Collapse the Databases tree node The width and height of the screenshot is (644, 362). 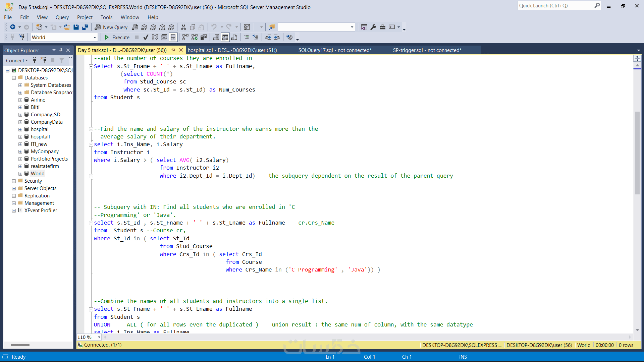coord(14,78)
